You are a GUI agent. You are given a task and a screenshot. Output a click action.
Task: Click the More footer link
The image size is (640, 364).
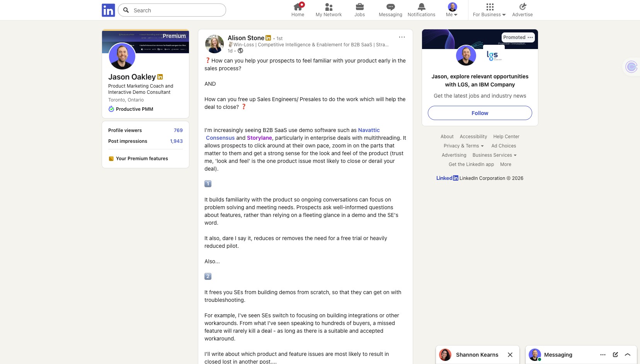506,164
